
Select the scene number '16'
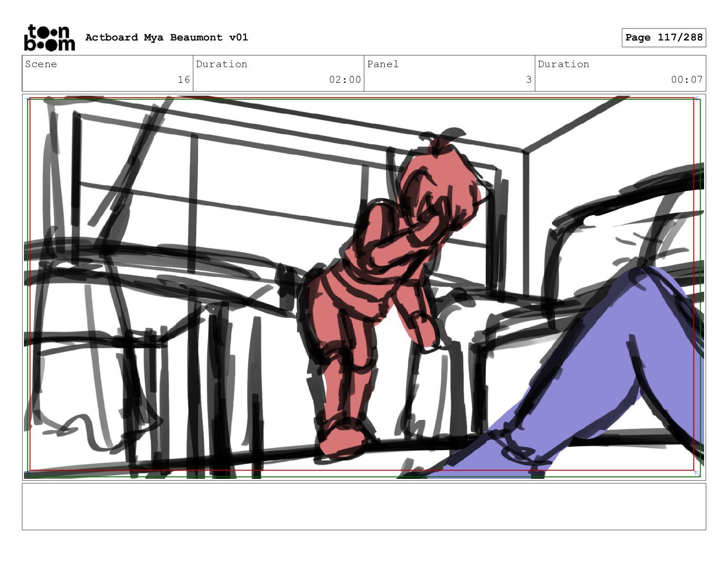point(184,80)
